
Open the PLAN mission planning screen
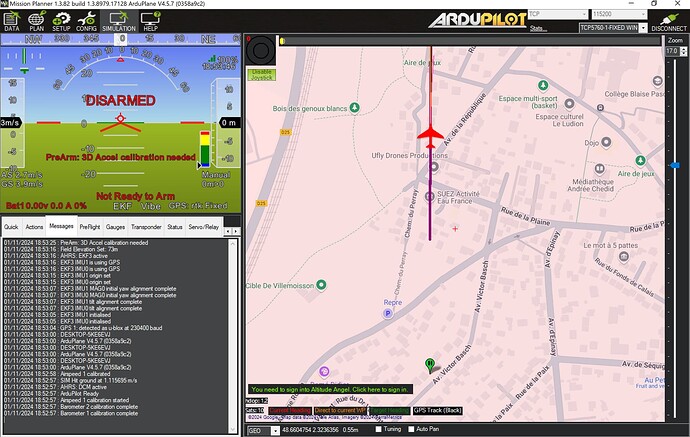click(37, 21)
